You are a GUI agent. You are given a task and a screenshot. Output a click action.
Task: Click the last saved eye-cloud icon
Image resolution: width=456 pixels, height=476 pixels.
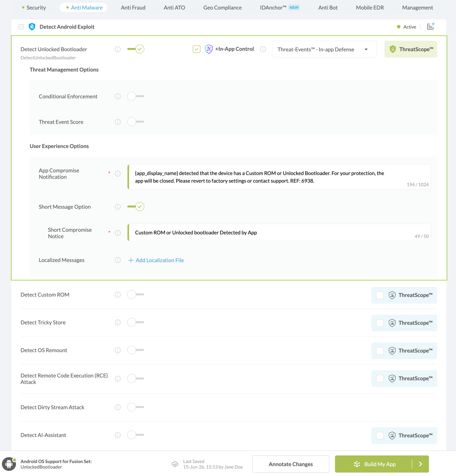point(175,464)
